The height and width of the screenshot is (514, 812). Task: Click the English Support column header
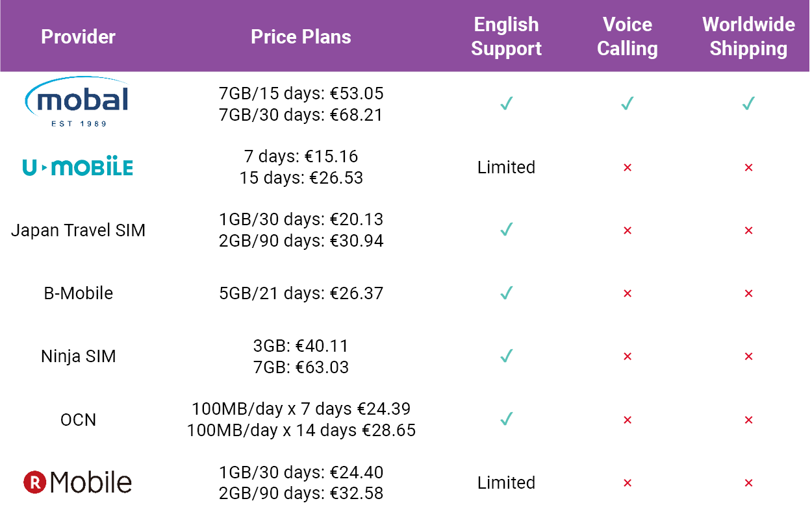[x=507, y=36]
